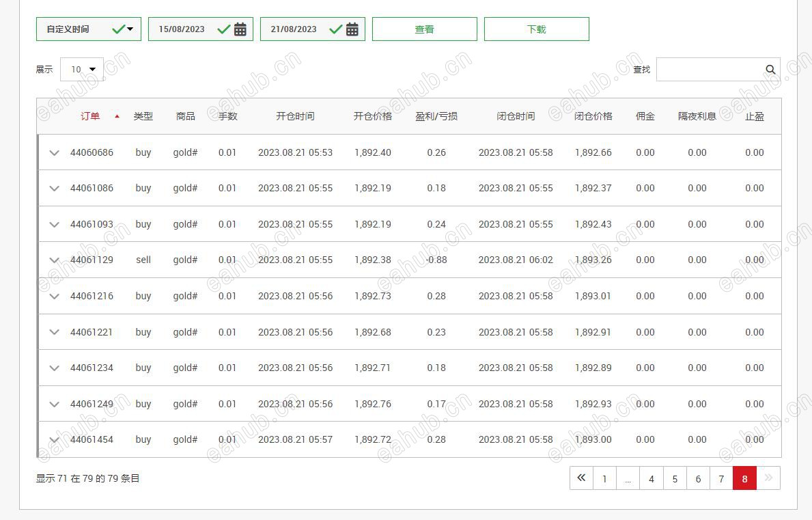Expand details for order 44061454
812x520 pixels.
pos(55,439)
